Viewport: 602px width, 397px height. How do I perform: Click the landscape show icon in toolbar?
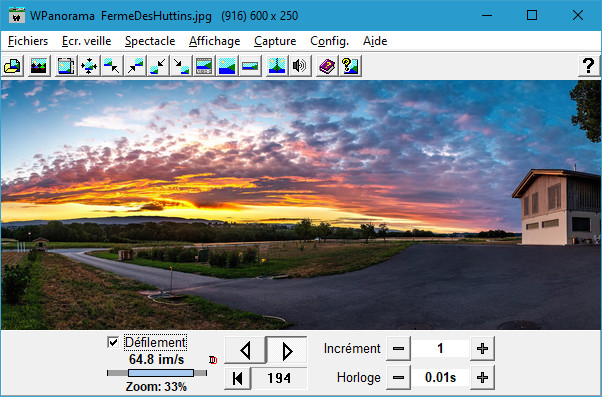tap(39, 66)
